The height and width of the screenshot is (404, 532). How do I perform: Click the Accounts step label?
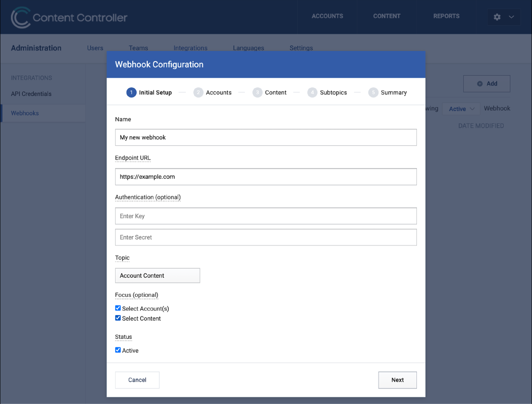pos(219,92)
